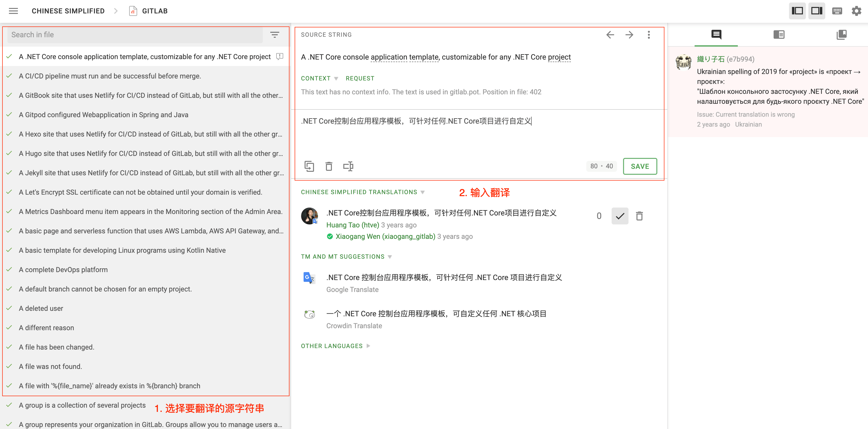Go to previous string arrow
The width and height of the screenshot is (868, 429).
[x=610, y=35]
